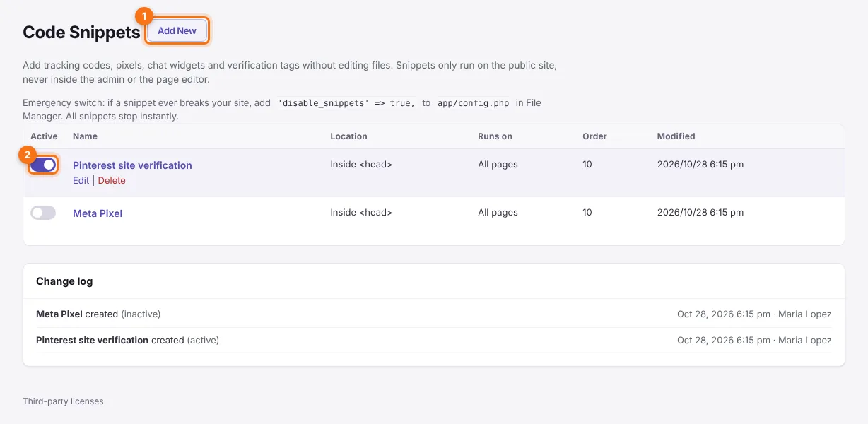Open the Meta Pixel snippet link

tap(98, 213)
